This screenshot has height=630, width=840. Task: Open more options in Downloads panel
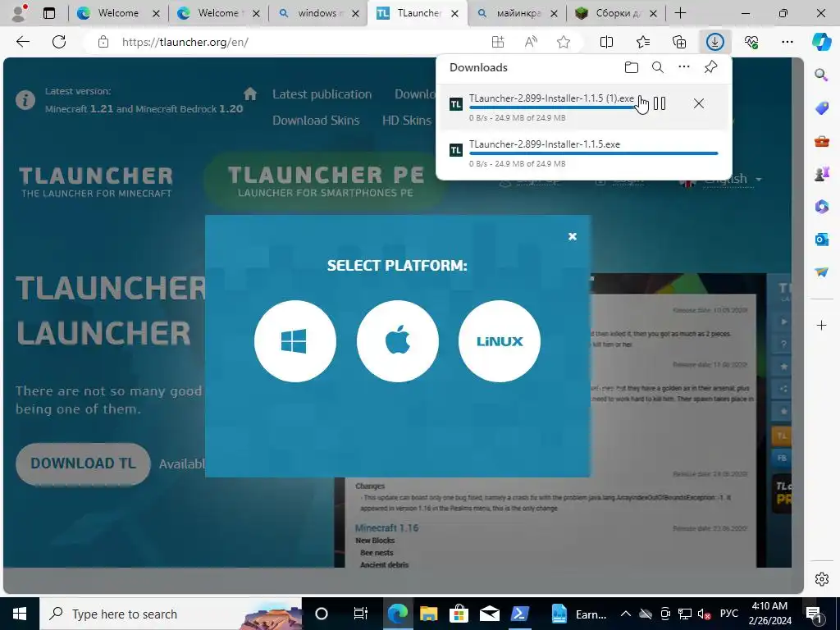tap(684, 67)
